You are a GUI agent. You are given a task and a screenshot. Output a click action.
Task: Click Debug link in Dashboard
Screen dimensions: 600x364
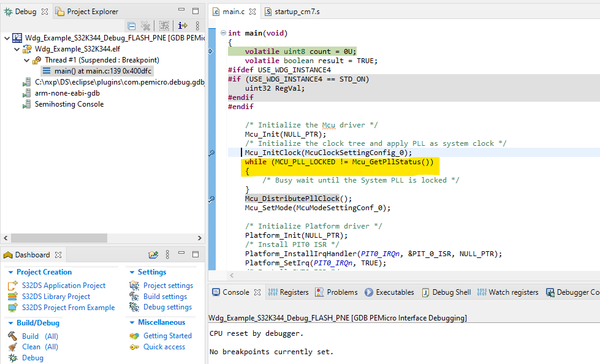click(x=32, y=358)
